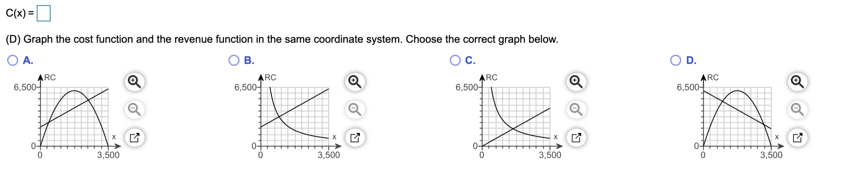
Task: Open graph B in a new window
Action: [355, 137]
